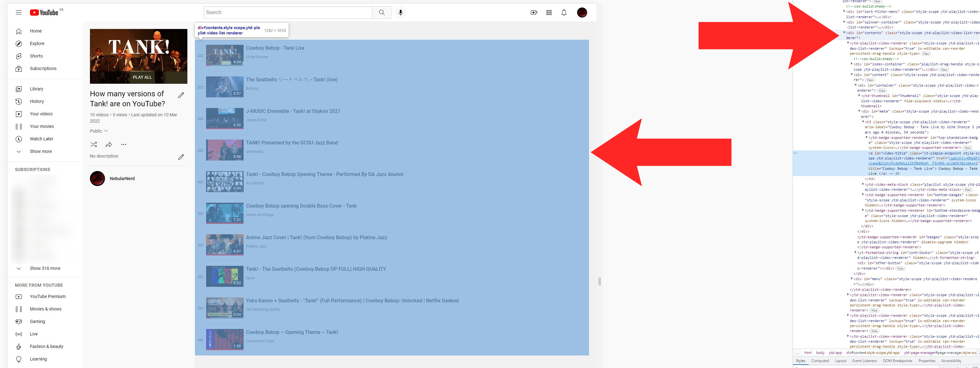980x368 pixels.
Task: Click into the Search input field
Action: pyautogui.click(x=288, y=13)
